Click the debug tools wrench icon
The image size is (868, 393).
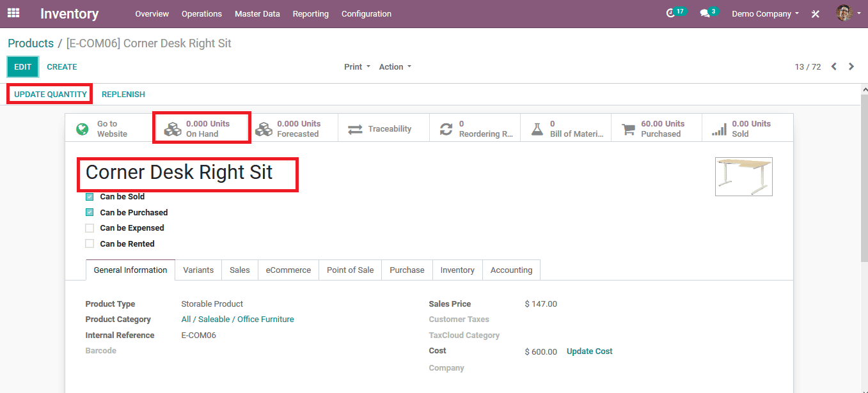(x=816, y=13)
